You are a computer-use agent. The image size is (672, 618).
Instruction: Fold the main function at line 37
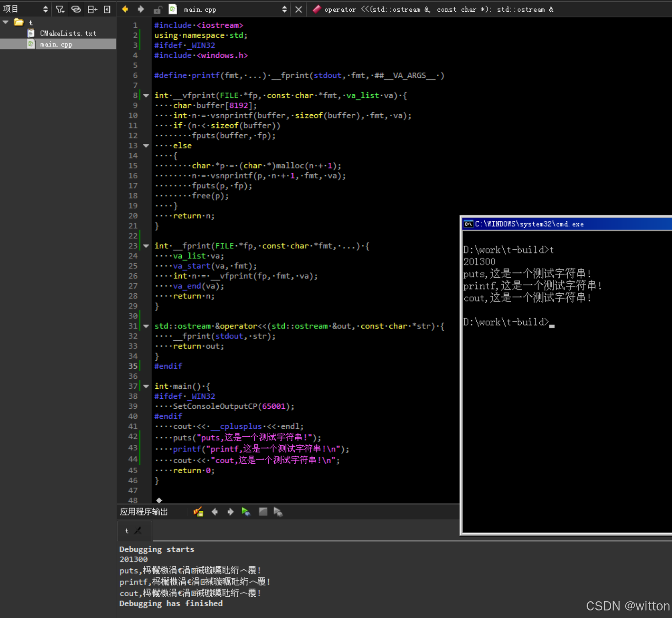pos(146,386)
